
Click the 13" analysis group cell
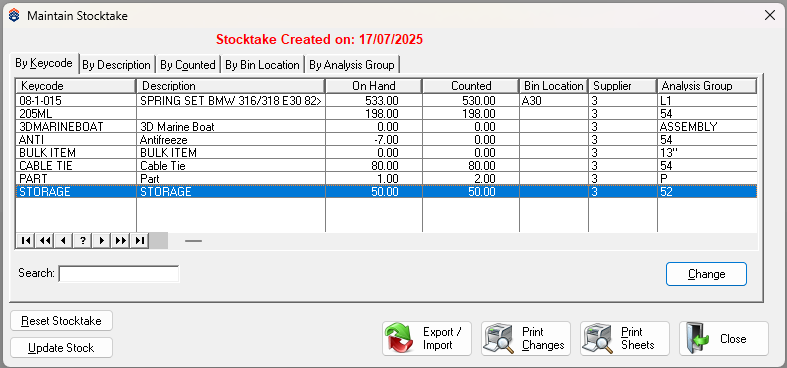coord(707,153)
